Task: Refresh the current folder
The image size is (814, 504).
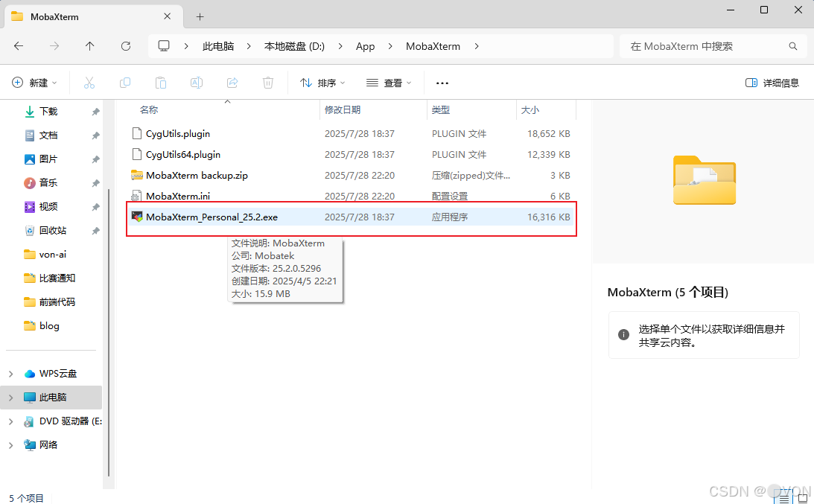Action: click(126, 46)
